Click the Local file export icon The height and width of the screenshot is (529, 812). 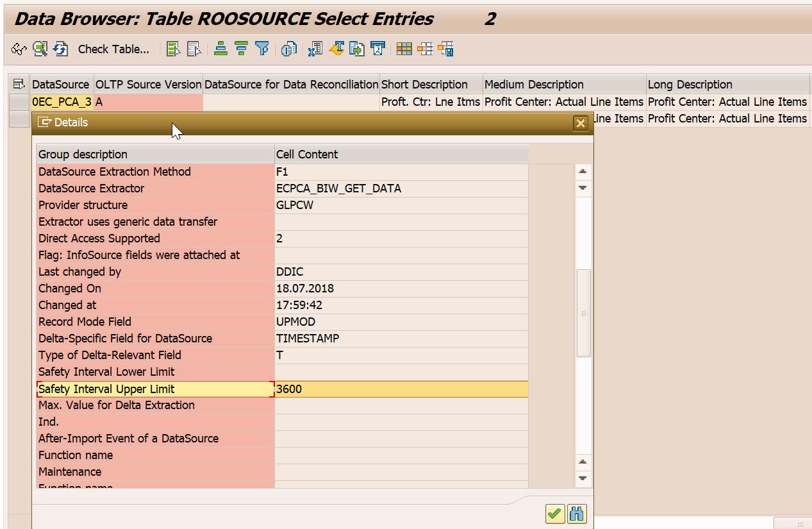click(357, 49)
